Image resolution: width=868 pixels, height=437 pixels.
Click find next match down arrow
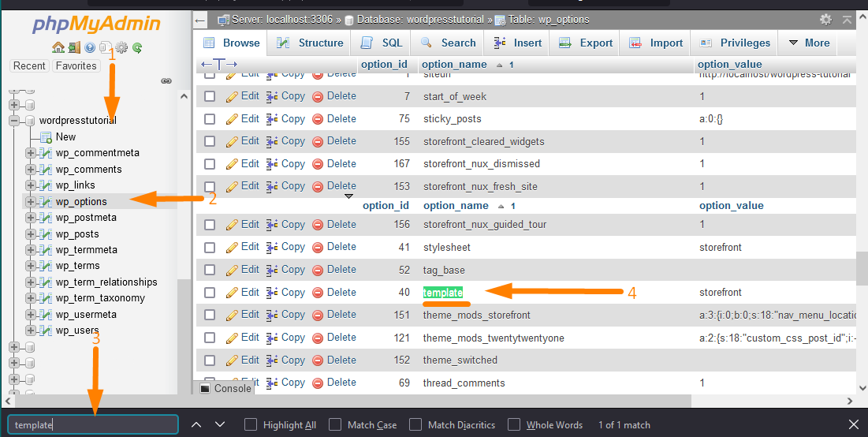tap(220, 425)
